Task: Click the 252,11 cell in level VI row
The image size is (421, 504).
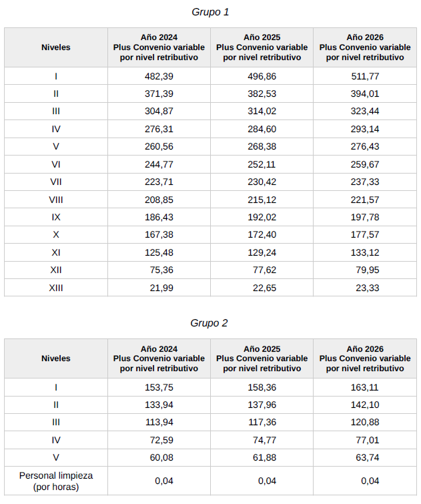Action: 262,164
